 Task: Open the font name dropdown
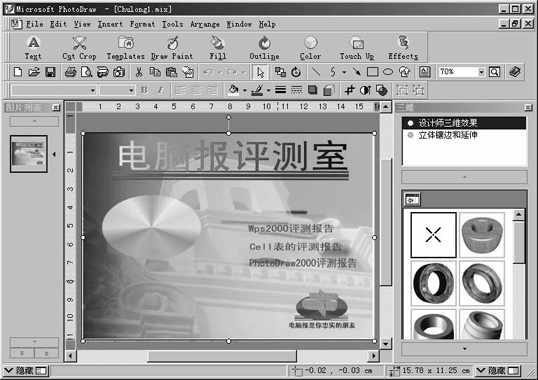[x=93, y=91]
